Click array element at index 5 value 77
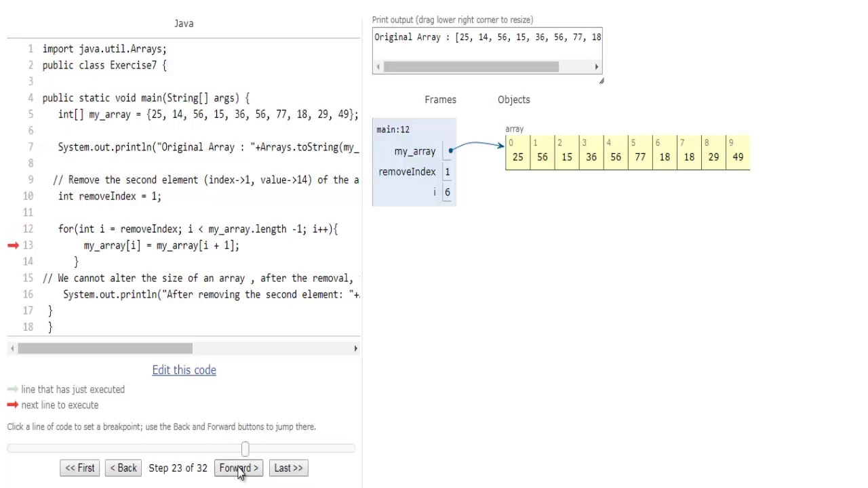Screen dimensions: 868x488 click(640, 152)
